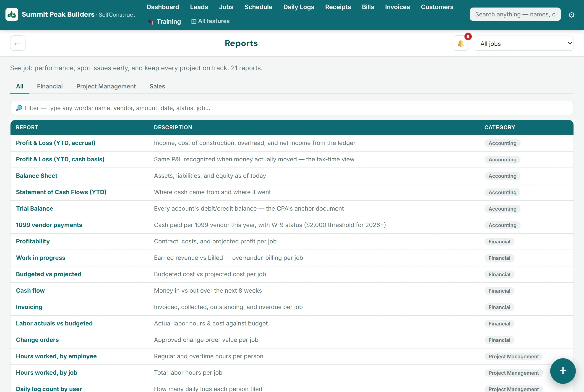Viewport: 584px width, 392px height.
Task: Click the All features grid icon
Action: click(x=194, y=21)
